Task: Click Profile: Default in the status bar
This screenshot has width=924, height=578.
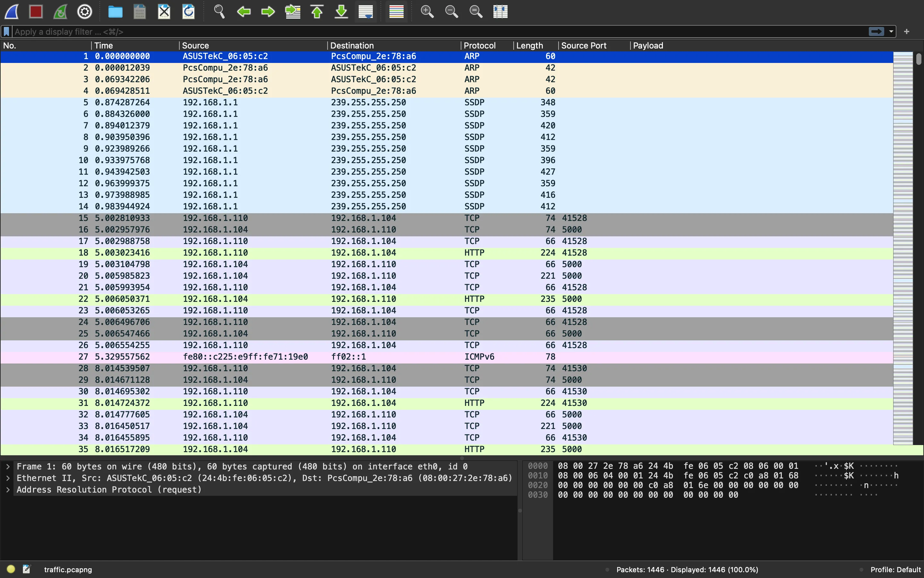Action: [x=895, y=569]
